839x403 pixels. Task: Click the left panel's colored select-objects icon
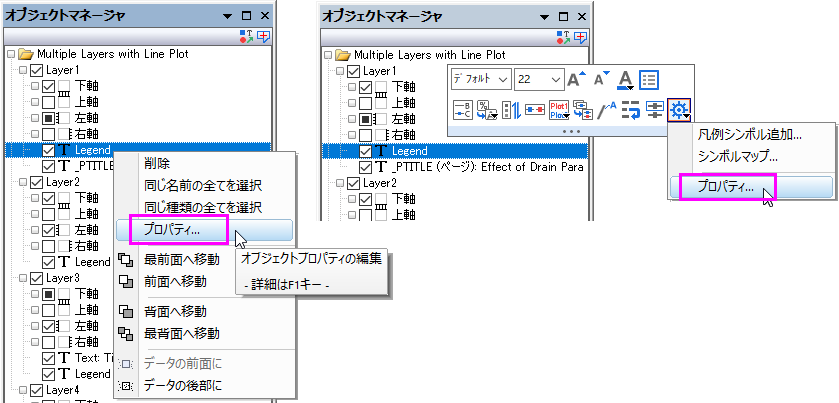pyautogui.click(x=247, y=36)
